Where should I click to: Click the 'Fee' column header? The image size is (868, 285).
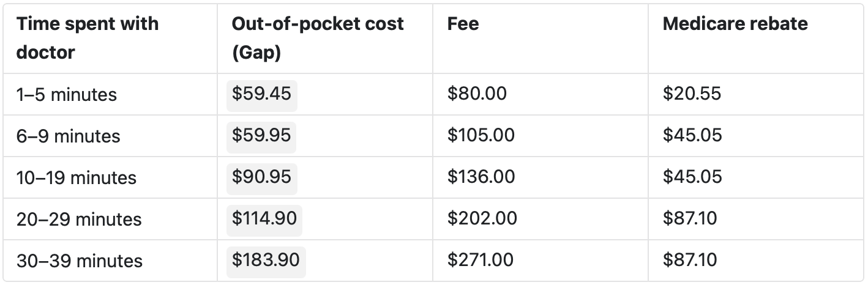[x=463, y=24]
